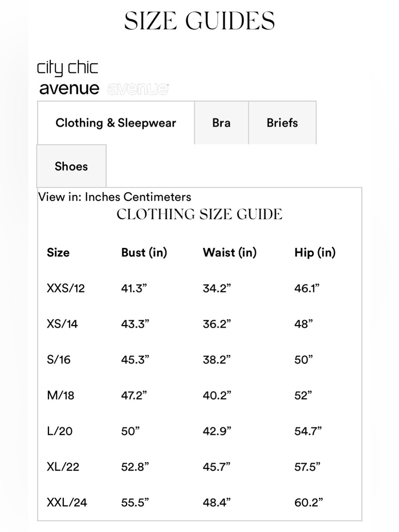Click the Waist (in) column header
The image size is (399, 532).
[x=230, y=253]
